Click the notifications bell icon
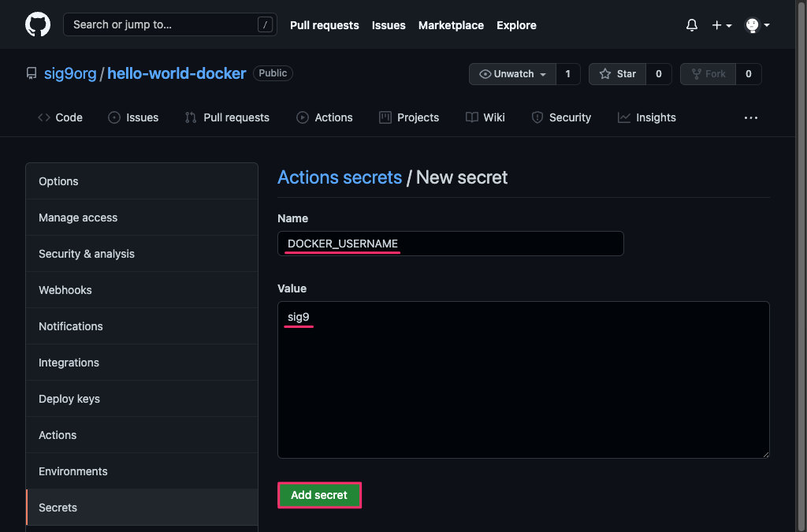The width and height of the screenshot is (807, 532). [x=692, y=24]
